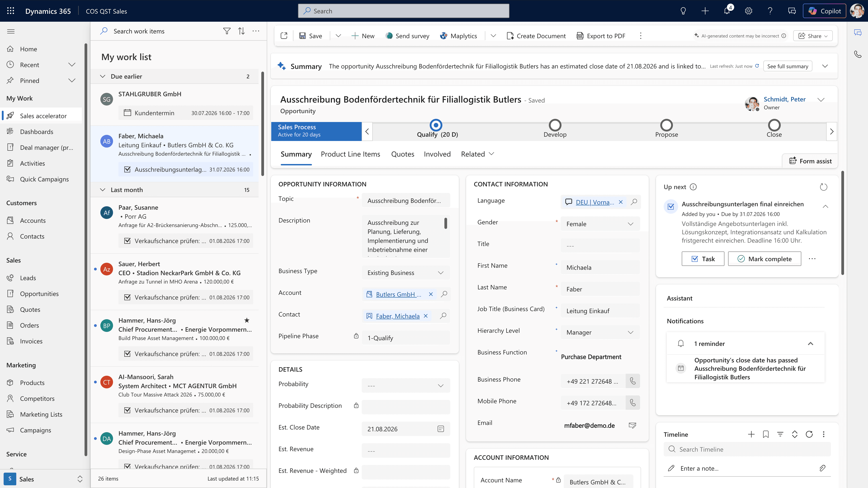Open the Gender dropdown
Viewport: 868px width, 488px height.
[600, 224]
